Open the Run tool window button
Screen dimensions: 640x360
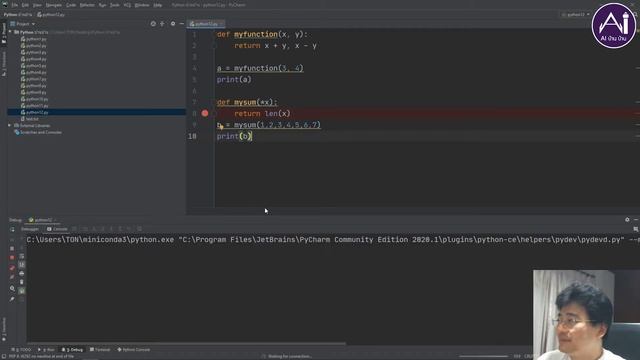(46, 350)
